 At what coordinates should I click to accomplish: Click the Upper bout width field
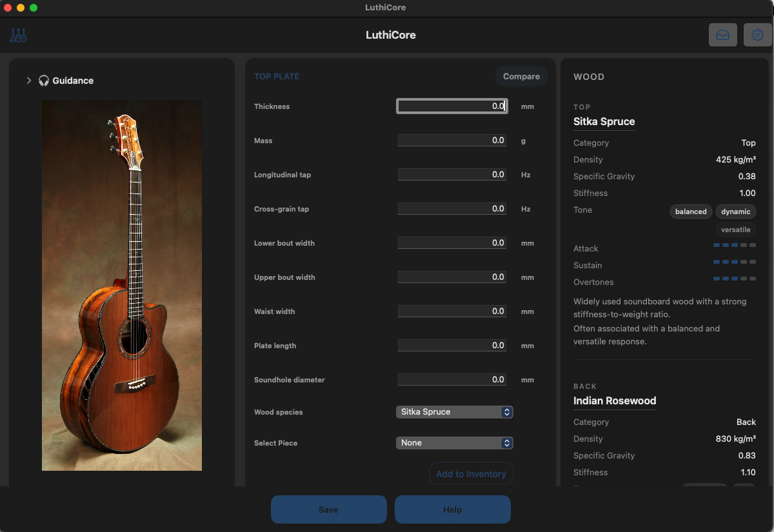pyautogui.click(x=452, y=277)
